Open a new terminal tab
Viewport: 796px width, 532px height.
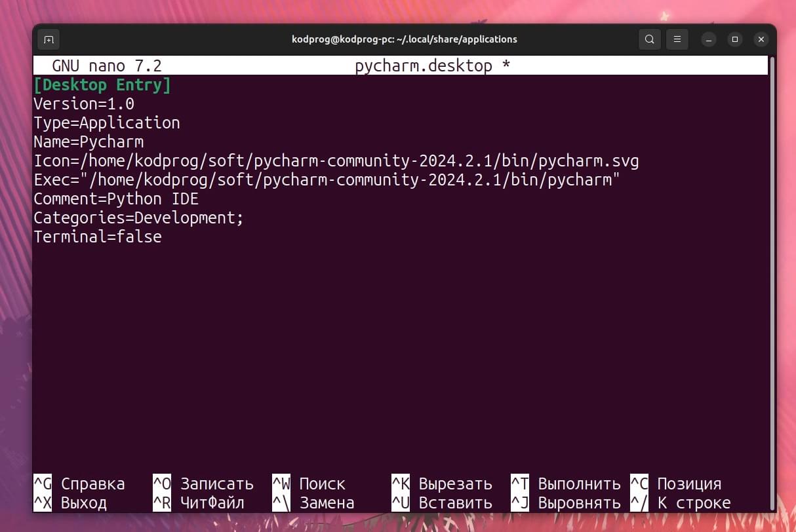point(49,39)
